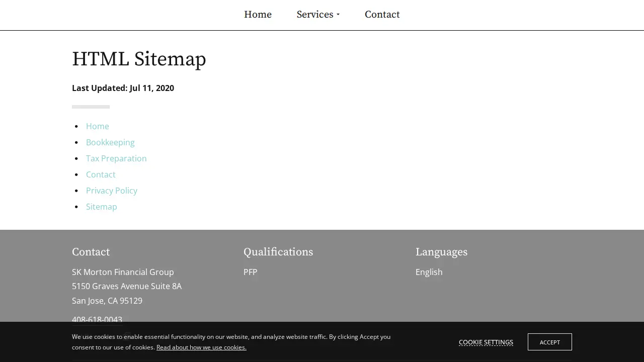
Task: Go to Contact in the top navigation bar
Action: [382, 15]
